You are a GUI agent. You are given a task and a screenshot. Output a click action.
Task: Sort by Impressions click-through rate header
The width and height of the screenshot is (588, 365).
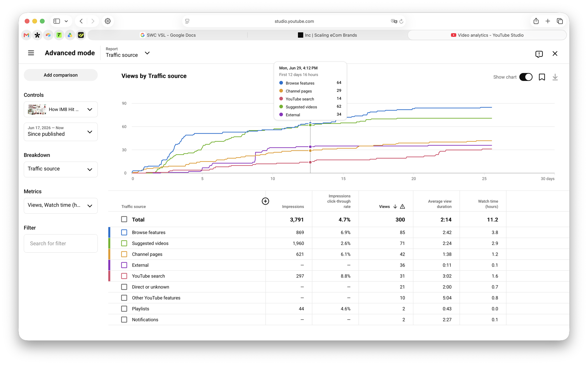coord(339,201)
